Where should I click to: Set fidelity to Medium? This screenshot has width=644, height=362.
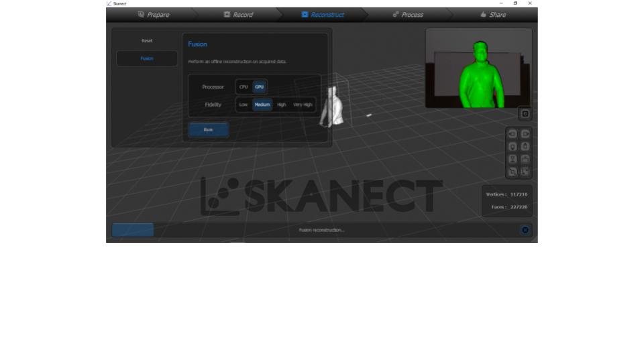262,105
